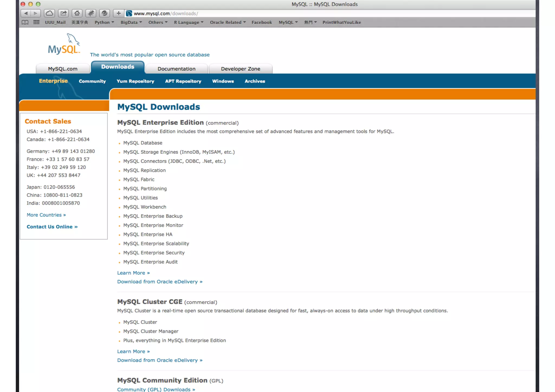Click the bug-shaped toolbar icon
This screenshot has height=392, width=555.
click(91, 13)
